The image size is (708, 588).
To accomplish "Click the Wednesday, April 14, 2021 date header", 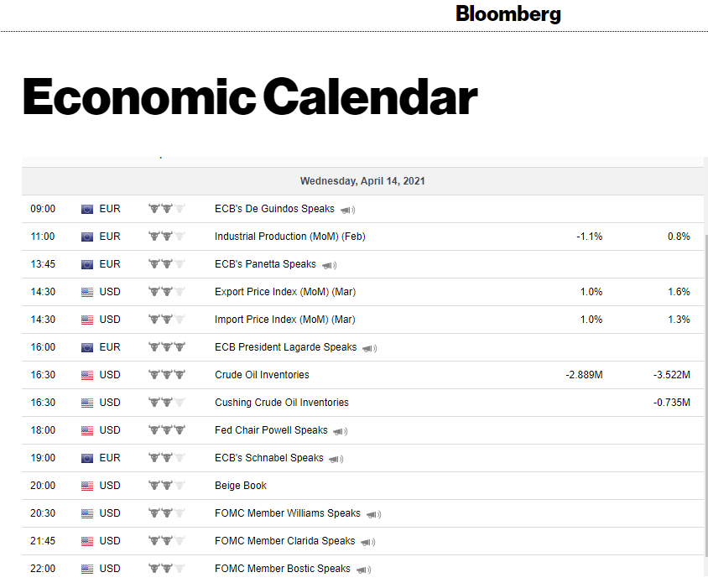I will 362,181.
